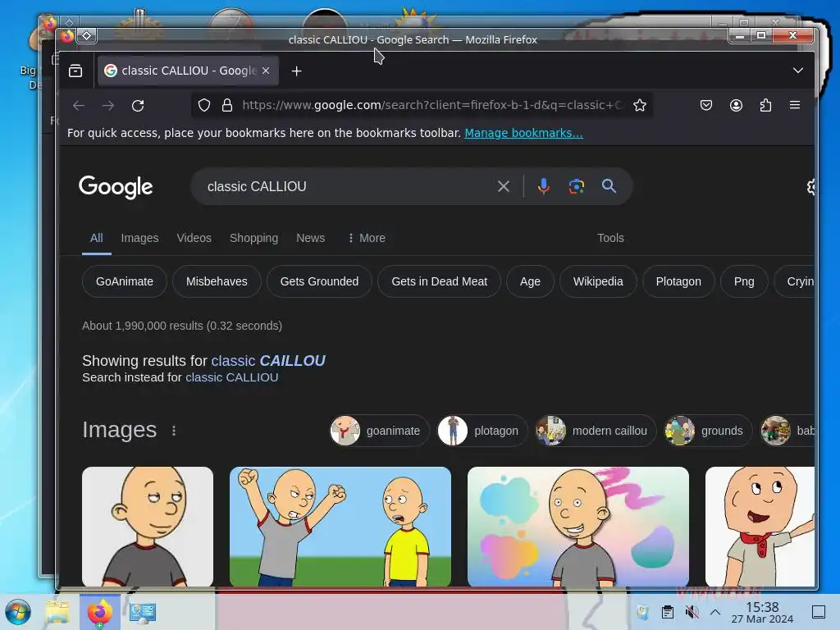
Task: Unmute volume from tray speaker icon
Action: [692, 612]
